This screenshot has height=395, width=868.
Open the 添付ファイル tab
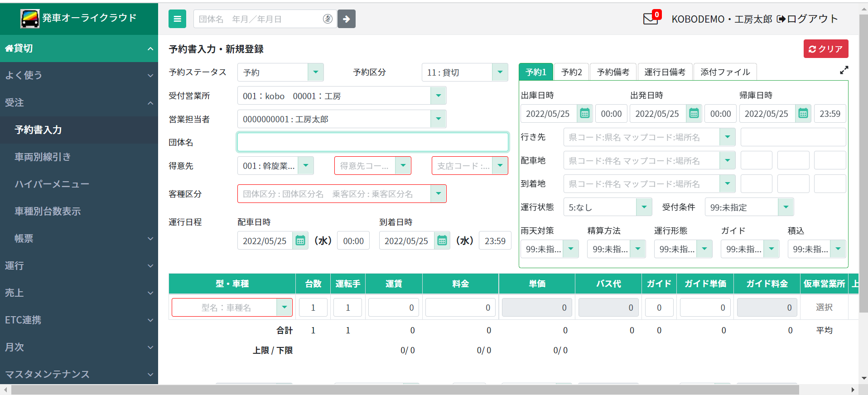(x=725, y=72)
